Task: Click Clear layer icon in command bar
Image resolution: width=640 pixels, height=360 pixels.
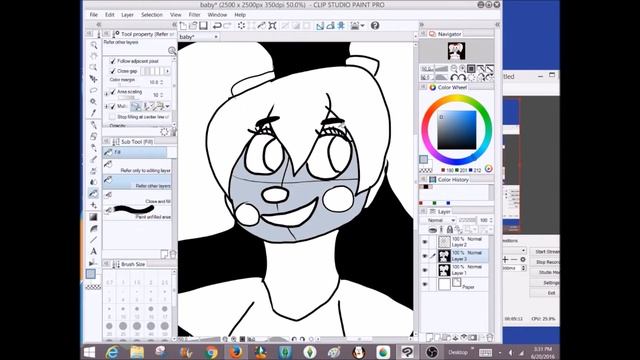Action: [x=242, y=26]
